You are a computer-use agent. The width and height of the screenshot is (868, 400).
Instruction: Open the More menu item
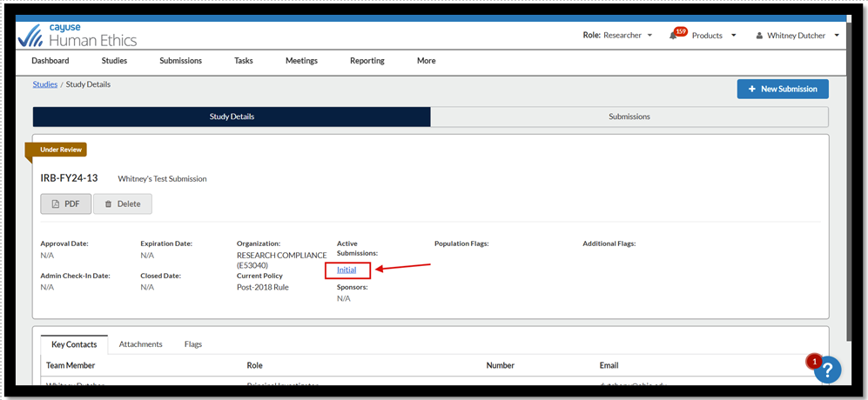click(427, 61)
